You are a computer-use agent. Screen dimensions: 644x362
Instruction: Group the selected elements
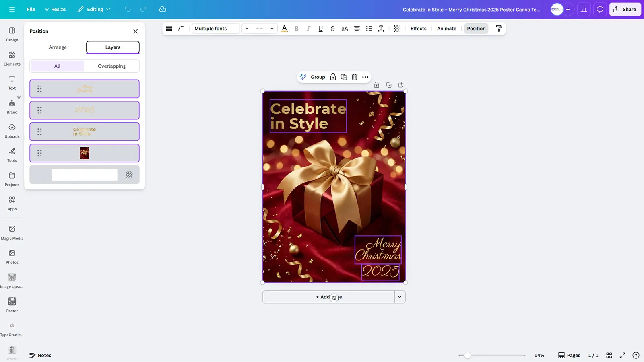tap(318, 77)
